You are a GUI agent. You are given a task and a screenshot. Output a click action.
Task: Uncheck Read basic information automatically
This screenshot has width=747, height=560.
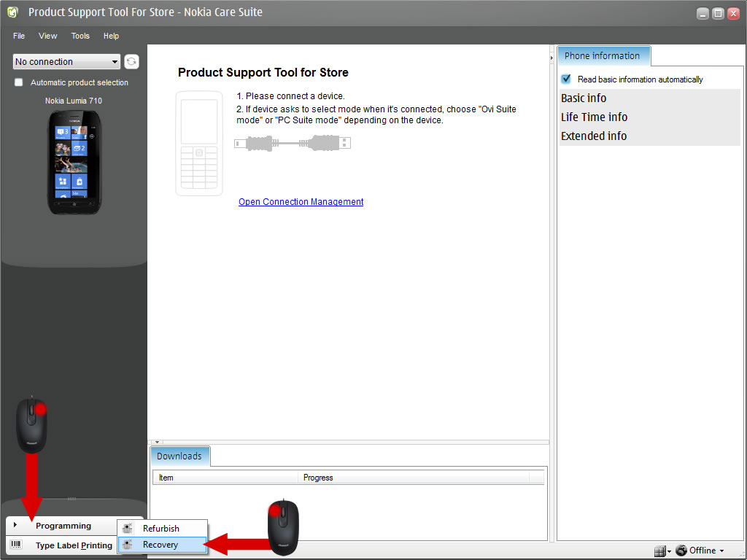(566, 79)
